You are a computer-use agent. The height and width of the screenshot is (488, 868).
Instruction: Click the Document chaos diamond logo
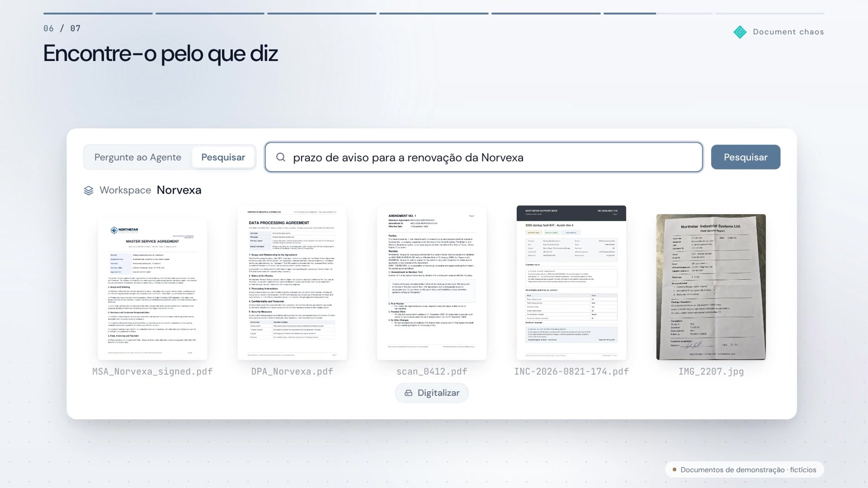[x=740, y=32]
